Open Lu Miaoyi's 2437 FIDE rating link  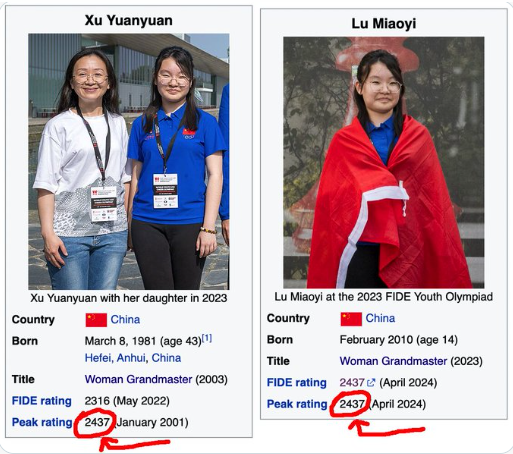pyautogui.click(x=352, y=382)
